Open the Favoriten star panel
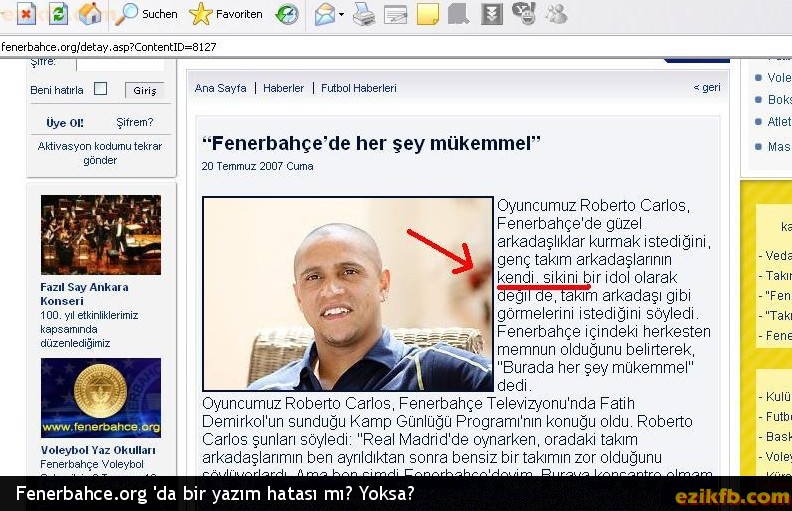The image size is (792, 511). pyautogui.click(x=226, y=14)
